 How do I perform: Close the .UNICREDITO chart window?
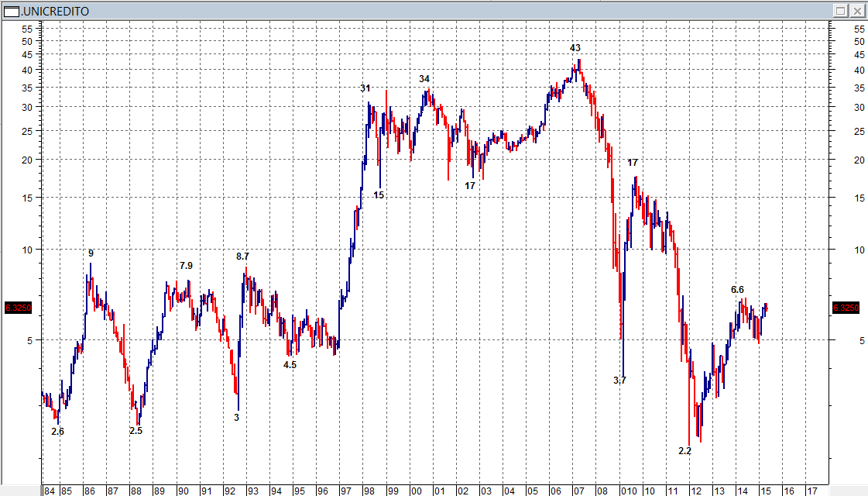pyautogui.click(x=857, y=11)
